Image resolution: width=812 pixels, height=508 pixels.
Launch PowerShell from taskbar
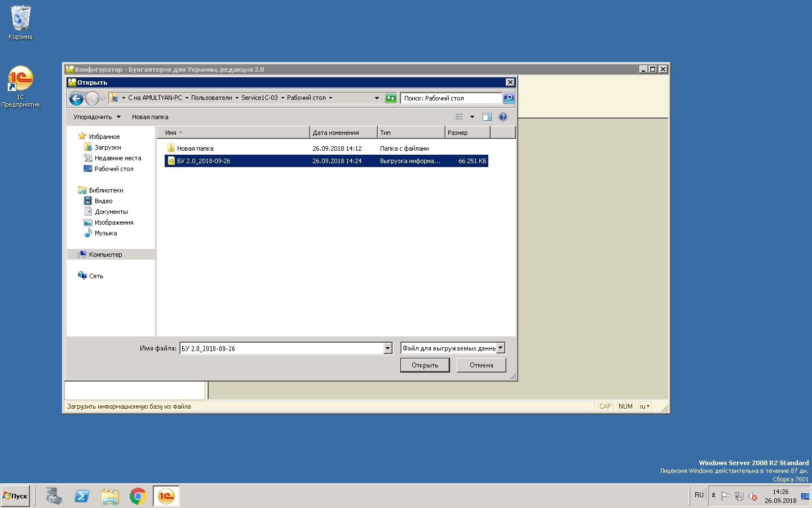tap(82, 496)
